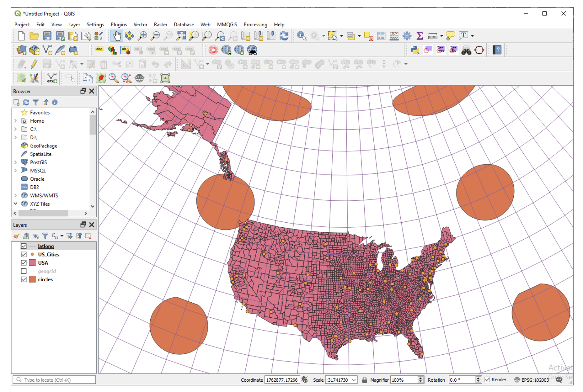
Task: Click the Type to locate search field
Action: pos(54,380)
